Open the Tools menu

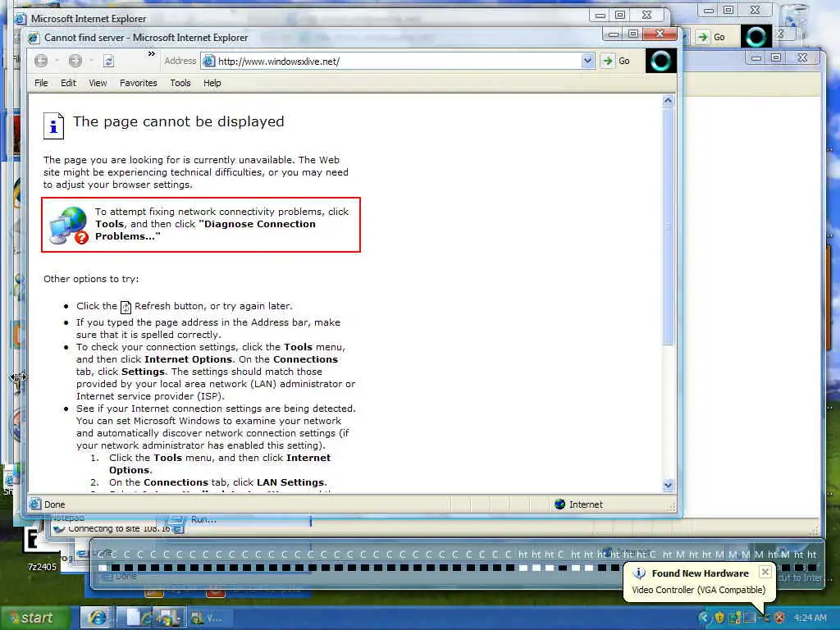[180, 83]
